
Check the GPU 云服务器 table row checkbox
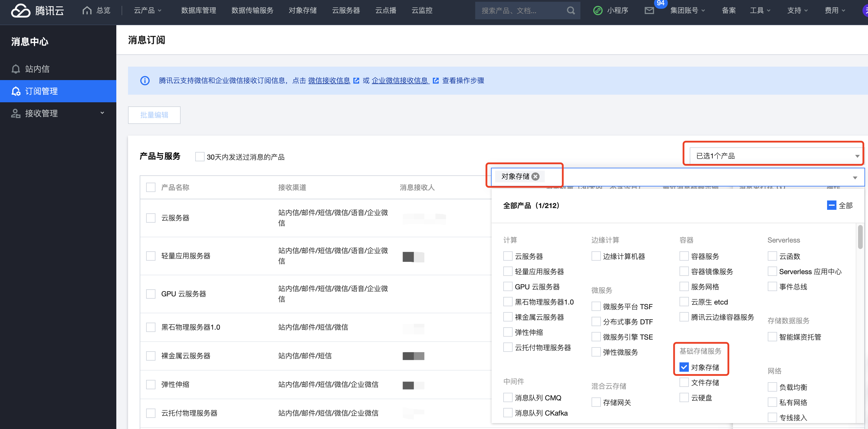coord(151,294)
